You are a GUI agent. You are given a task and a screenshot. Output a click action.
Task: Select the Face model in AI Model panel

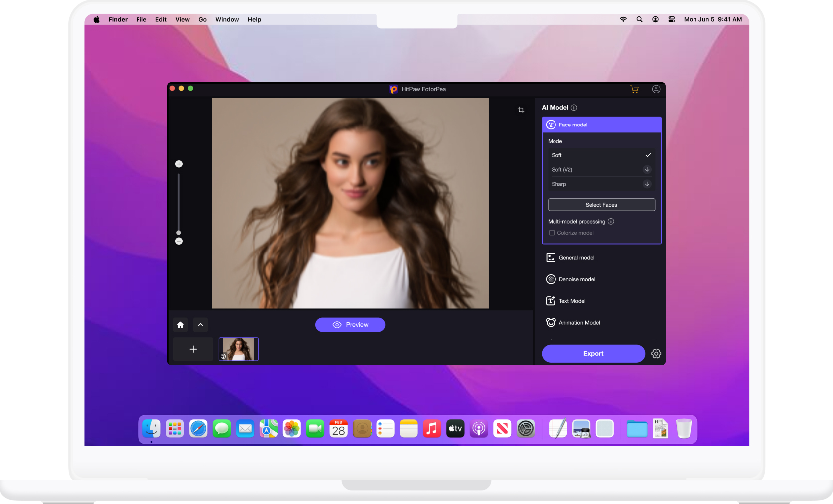(601, 125)
